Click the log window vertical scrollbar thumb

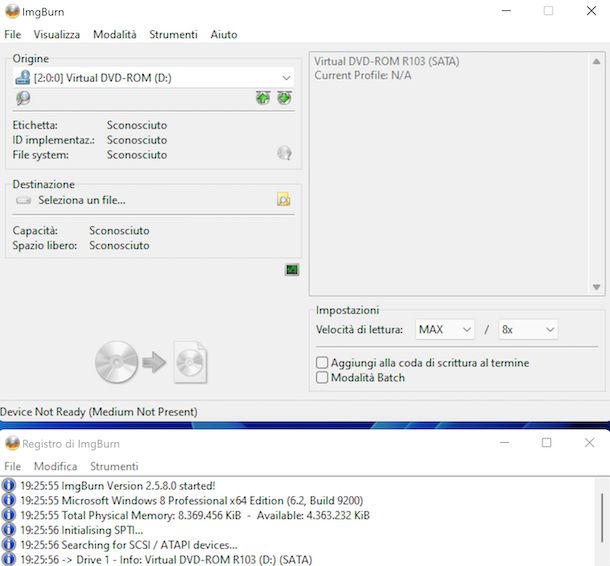point(602,516)
